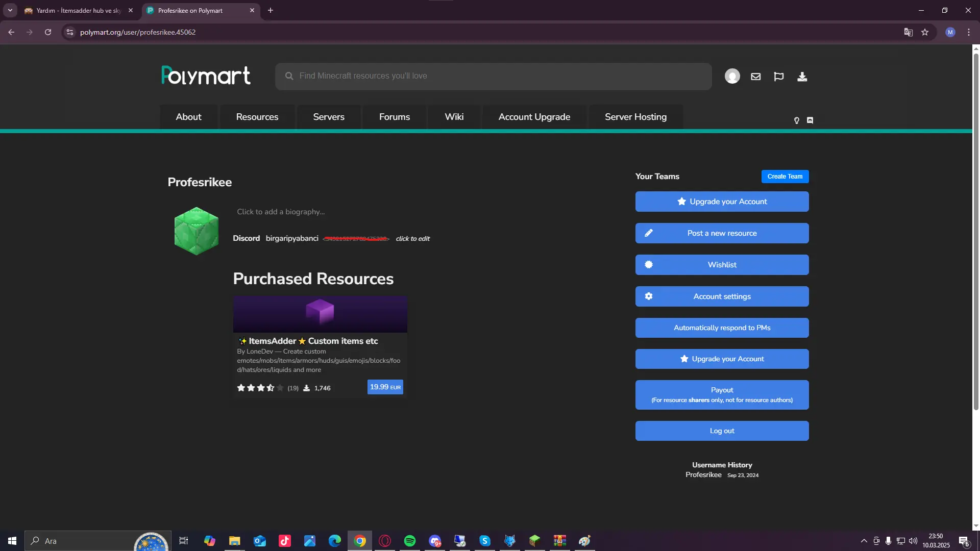Click to add a biography
This screenshot has height=551, width=980.
coord(281,212)
